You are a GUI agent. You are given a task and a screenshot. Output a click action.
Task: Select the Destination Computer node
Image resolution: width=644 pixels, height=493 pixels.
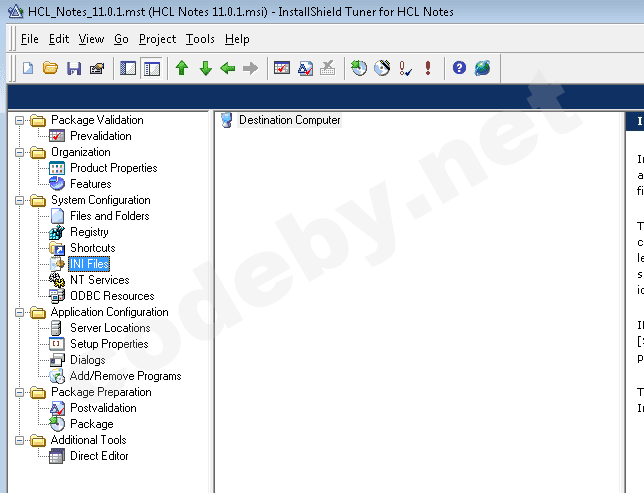coord(290,120)
